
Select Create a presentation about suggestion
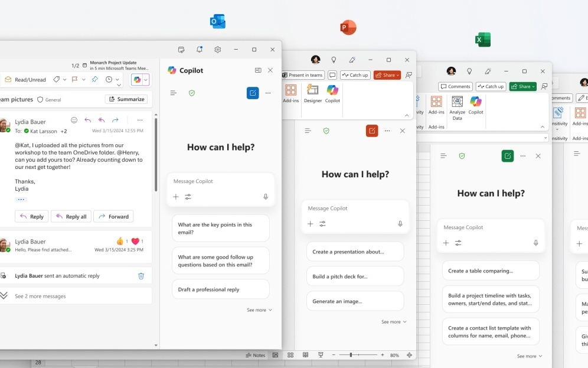pyautogui.click(x=355, y=251)
